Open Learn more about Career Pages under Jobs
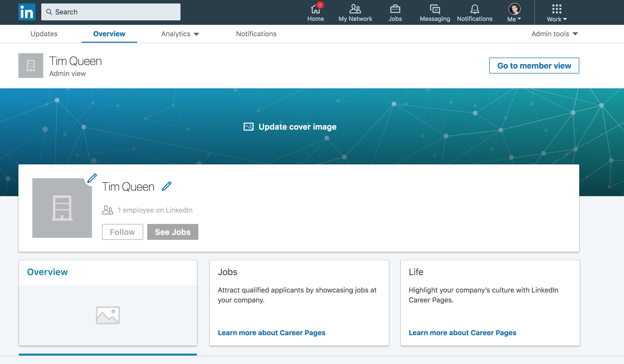 click(271, 333)
